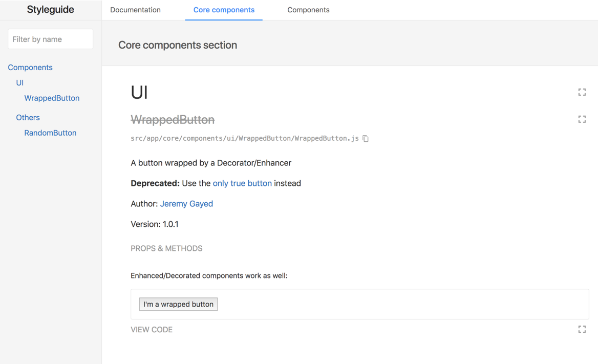The image size is (598, 364).
Task: Click the Styleguide title in the header
Action: pos(50,10)
